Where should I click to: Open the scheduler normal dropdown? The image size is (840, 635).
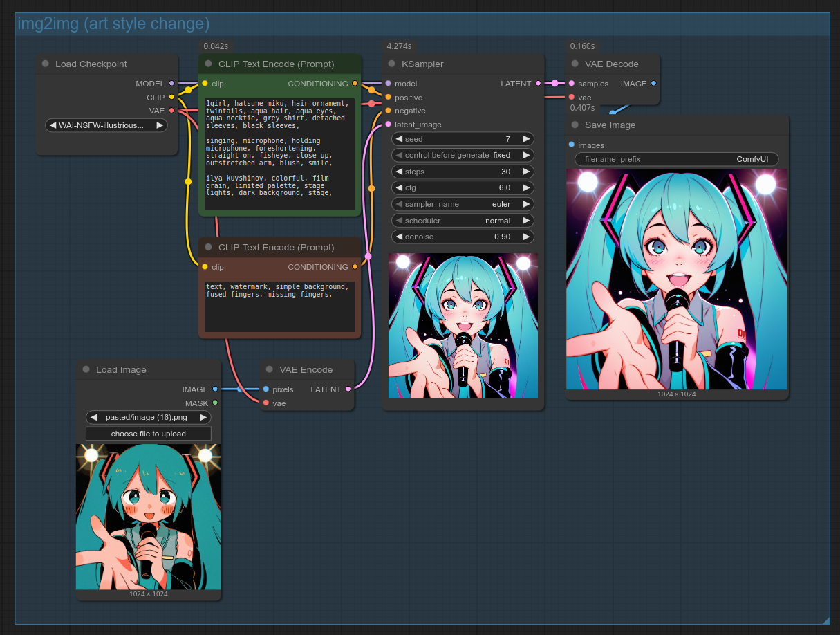463,221
